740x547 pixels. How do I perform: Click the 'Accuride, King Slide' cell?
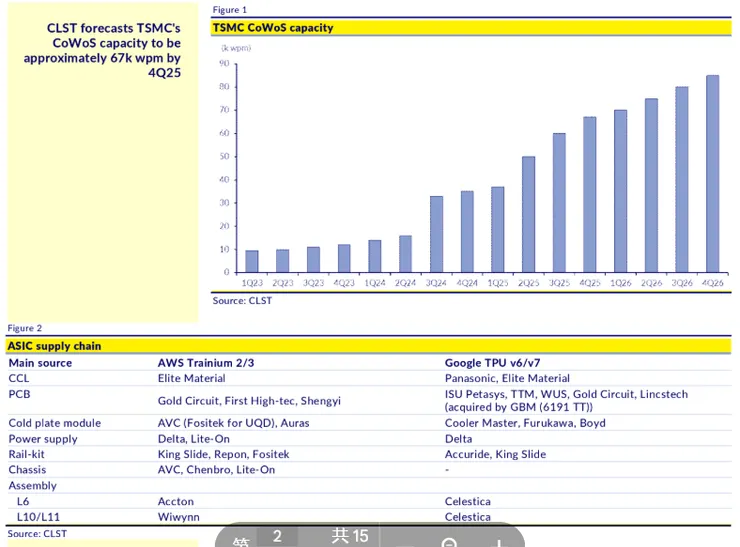(496, 454)
